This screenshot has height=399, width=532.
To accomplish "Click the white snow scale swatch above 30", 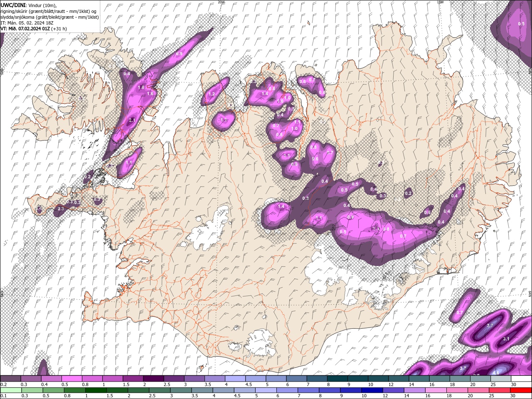I will (x=520, y=378).
